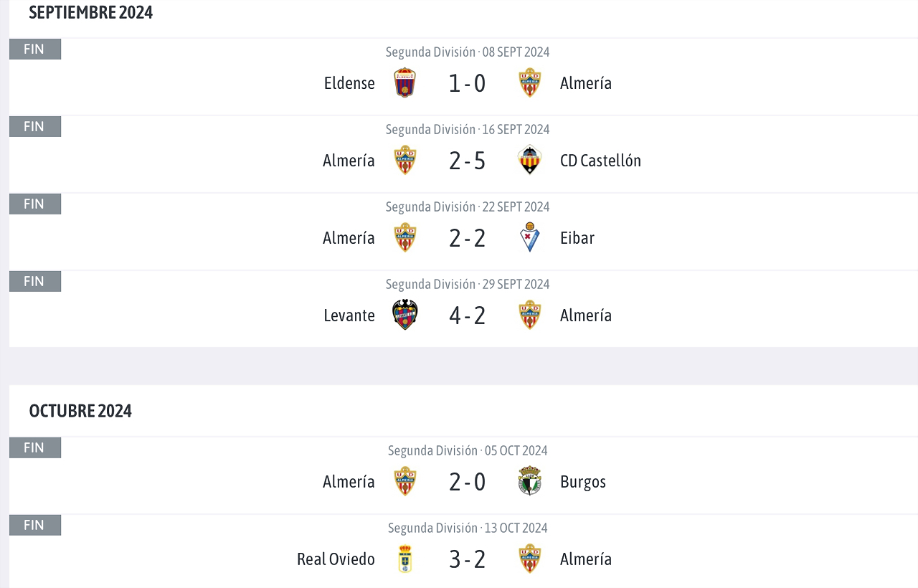Click the Burgos club crest

coord(529,481)
